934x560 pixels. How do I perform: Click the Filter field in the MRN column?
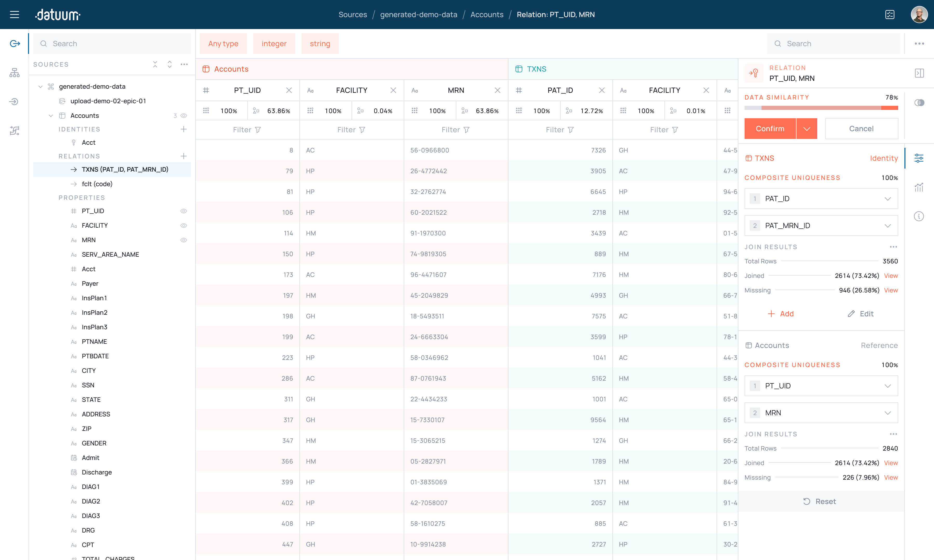(x=455, y=129)
